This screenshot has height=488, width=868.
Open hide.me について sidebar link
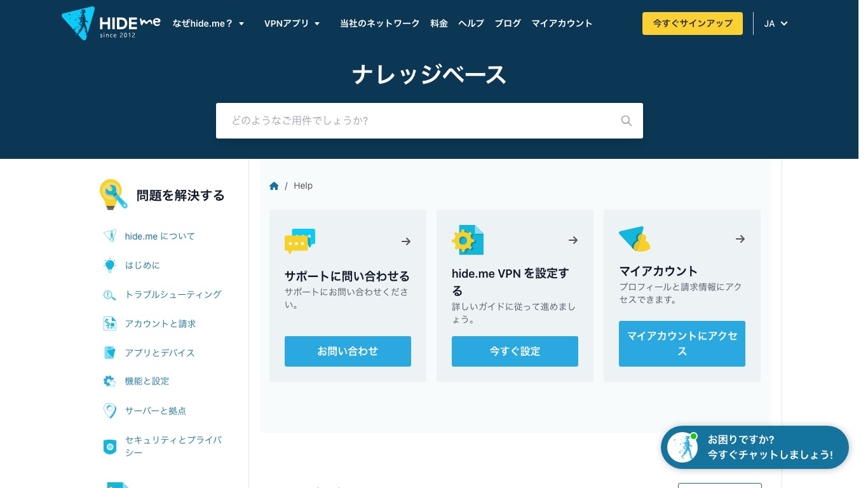pos(160,236)
